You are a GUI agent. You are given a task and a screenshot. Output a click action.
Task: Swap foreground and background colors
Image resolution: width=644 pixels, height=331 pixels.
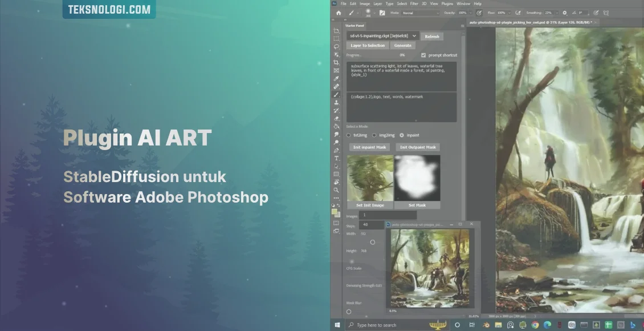(x=338, y=205)
